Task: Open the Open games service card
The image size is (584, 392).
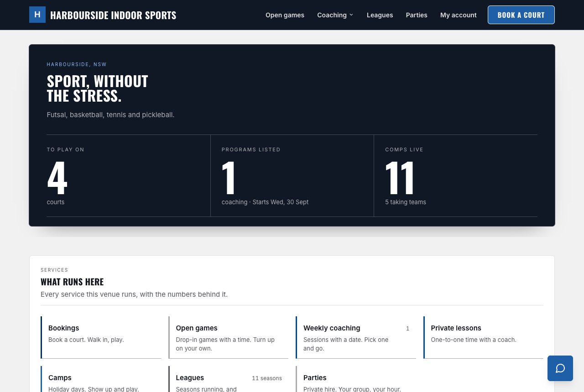Action: tap(229, 337)
